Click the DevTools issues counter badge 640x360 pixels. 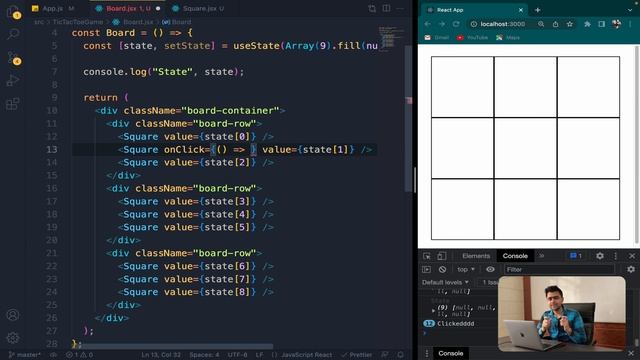coord(576,256)
